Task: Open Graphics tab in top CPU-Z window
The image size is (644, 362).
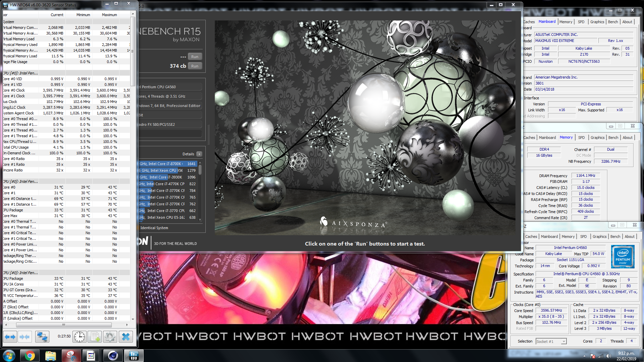Action: coord(597,22)
